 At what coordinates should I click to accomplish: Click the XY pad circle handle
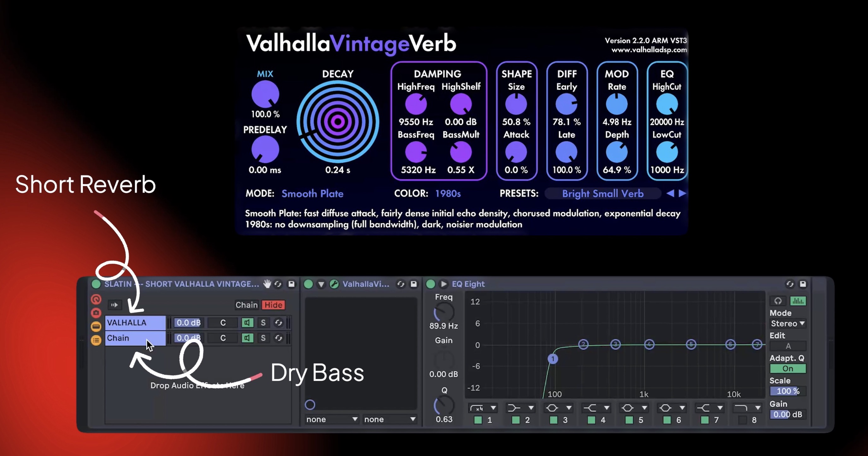pyautogui.click(x=310, y=405)
